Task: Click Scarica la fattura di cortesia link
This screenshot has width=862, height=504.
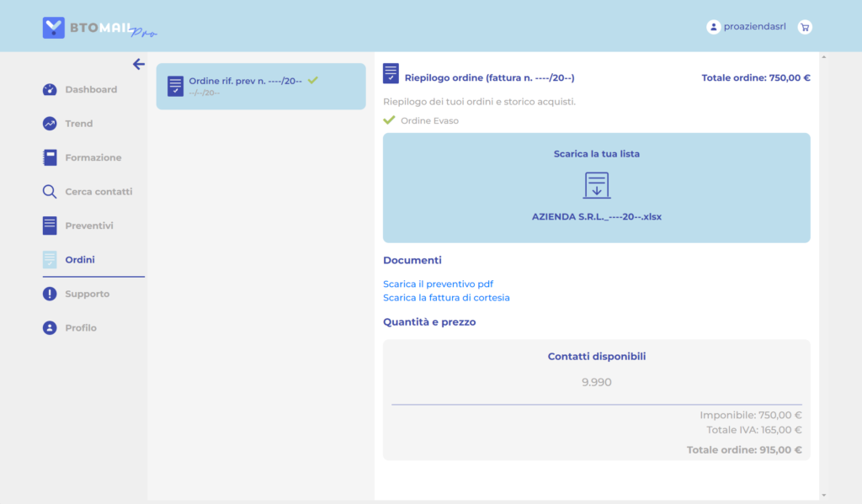Action: pyautogui.click(x=446, y=298)
